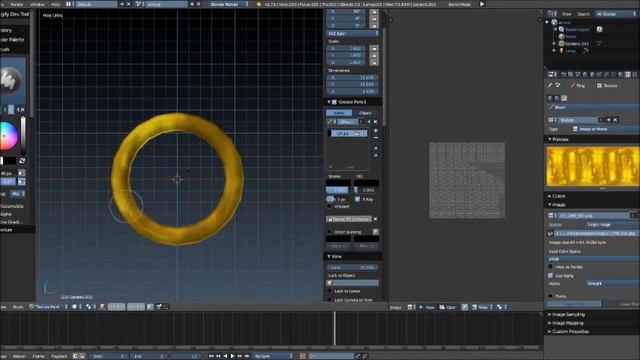Toggle the Onion Skinning checkbox
Viewport: 640px width, 360px height.
pyautogui.click(x=329, y=232)
